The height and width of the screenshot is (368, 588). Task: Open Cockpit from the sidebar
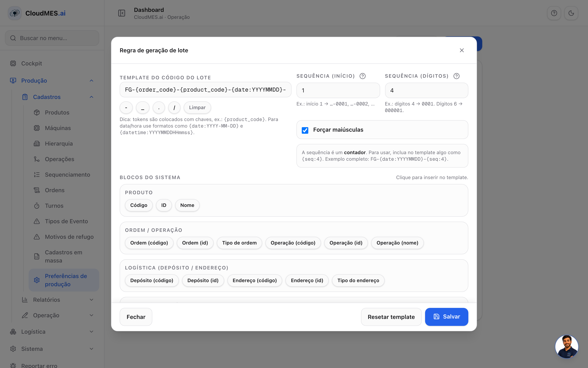click(52, 64)
